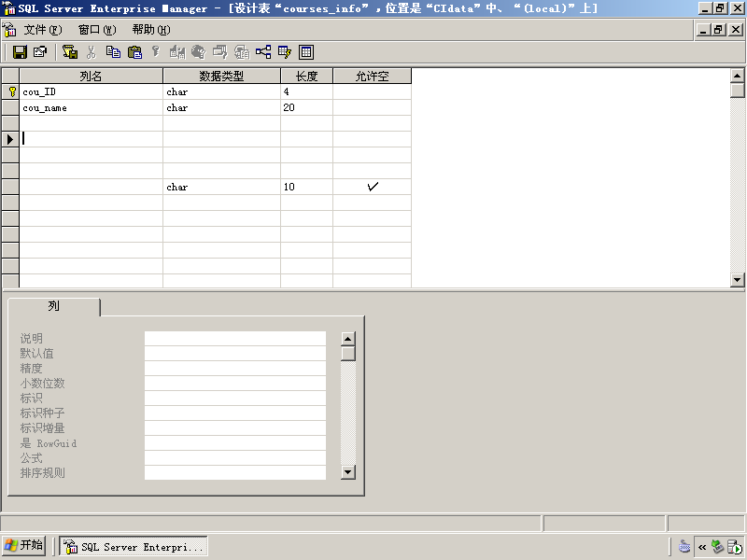This screenshot has height=560, width=747.
Task: Click the Cut scissors icon
Action: [92, 52]
